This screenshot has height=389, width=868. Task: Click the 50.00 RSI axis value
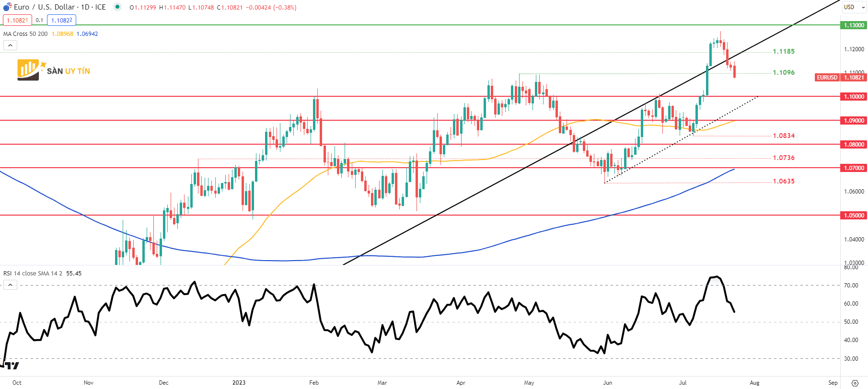pyautogui.click(x=851, y=322)
